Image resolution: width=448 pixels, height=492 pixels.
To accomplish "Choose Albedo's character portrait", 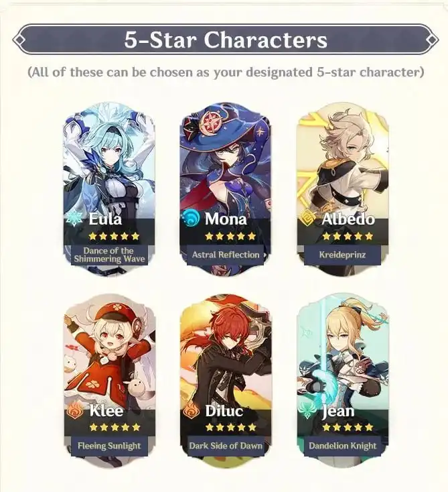I will click(342, 189).
